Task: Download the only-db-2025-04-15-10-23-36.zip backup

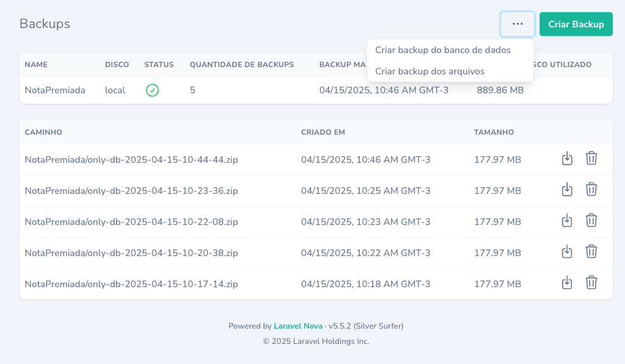Action: [567, 190]
